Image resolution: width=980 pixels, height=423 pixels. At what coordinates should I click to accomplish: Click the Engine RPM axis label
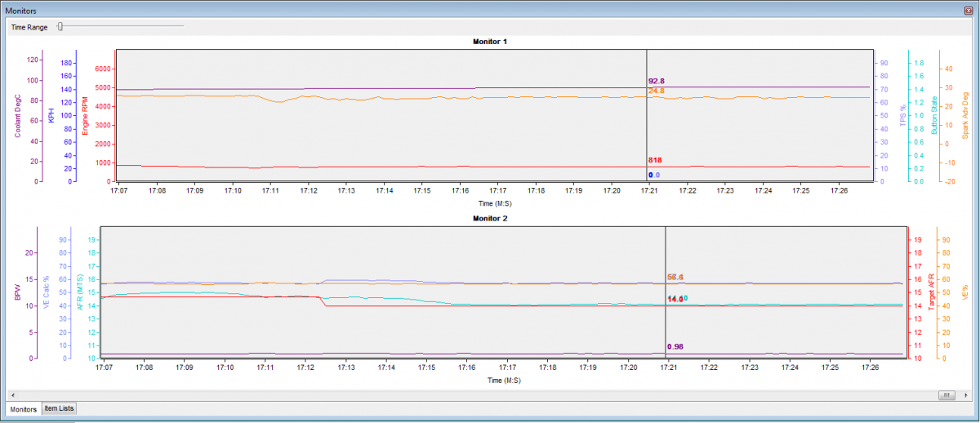point(84,115)
